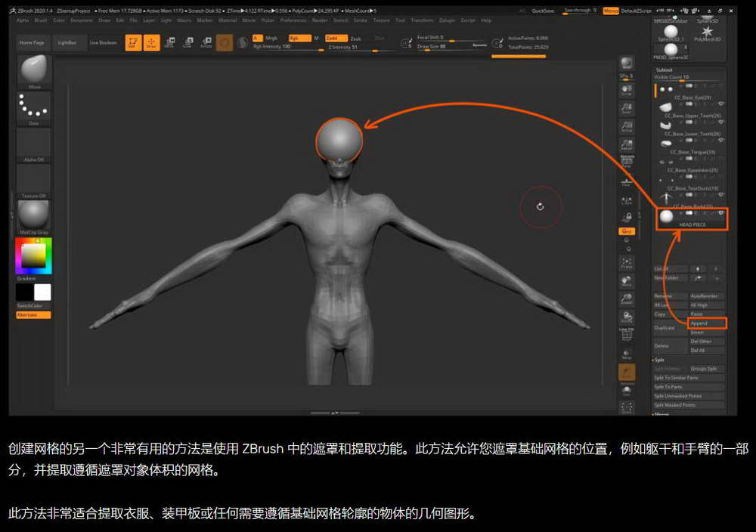This screenshot has height=532, width=756.
Task: Collapse the Split section header
Action: pyautogui.click(x=659, y=360)
